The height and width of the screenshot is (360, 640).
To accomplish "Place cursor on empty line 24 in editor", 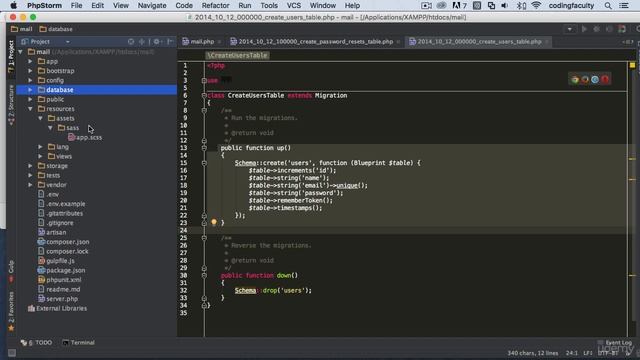I will [x=416, y=231].
